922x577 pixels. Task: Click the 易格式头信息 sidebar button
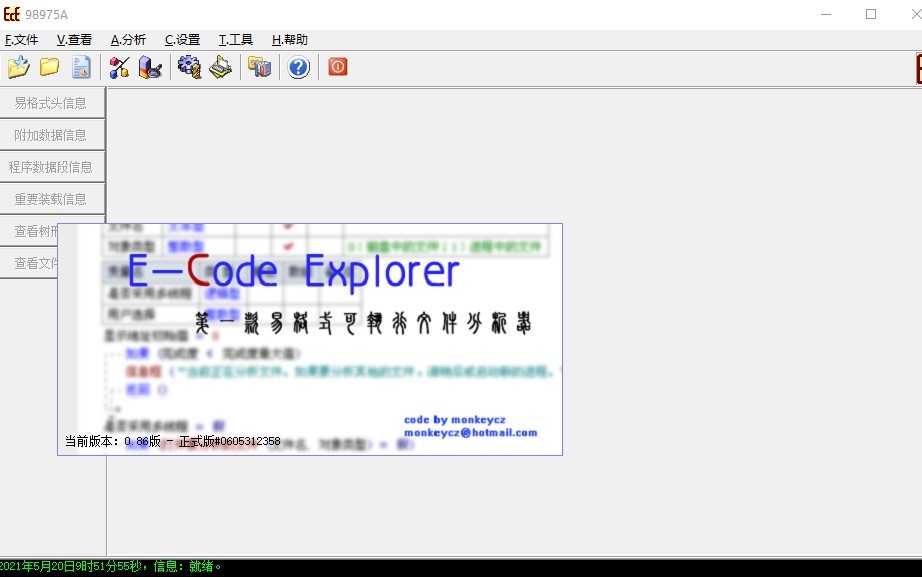coord(52,102)
